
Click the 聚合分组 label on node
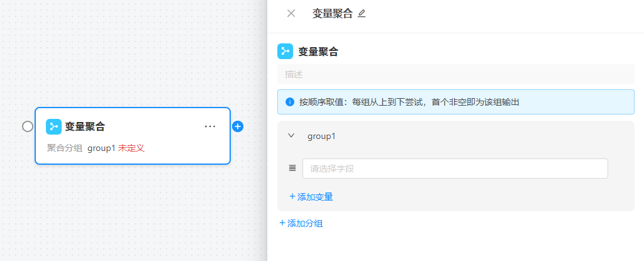[65, 148]
